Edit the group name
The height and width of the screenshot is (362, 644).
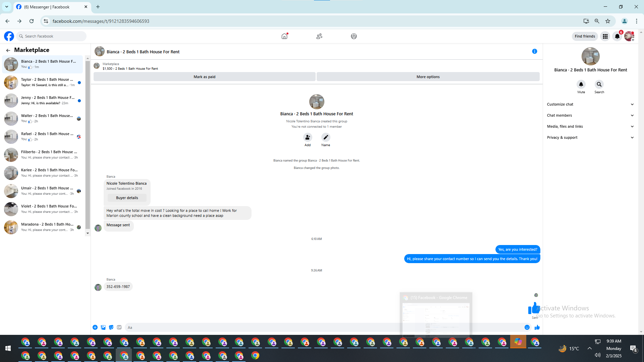(326, 137)
